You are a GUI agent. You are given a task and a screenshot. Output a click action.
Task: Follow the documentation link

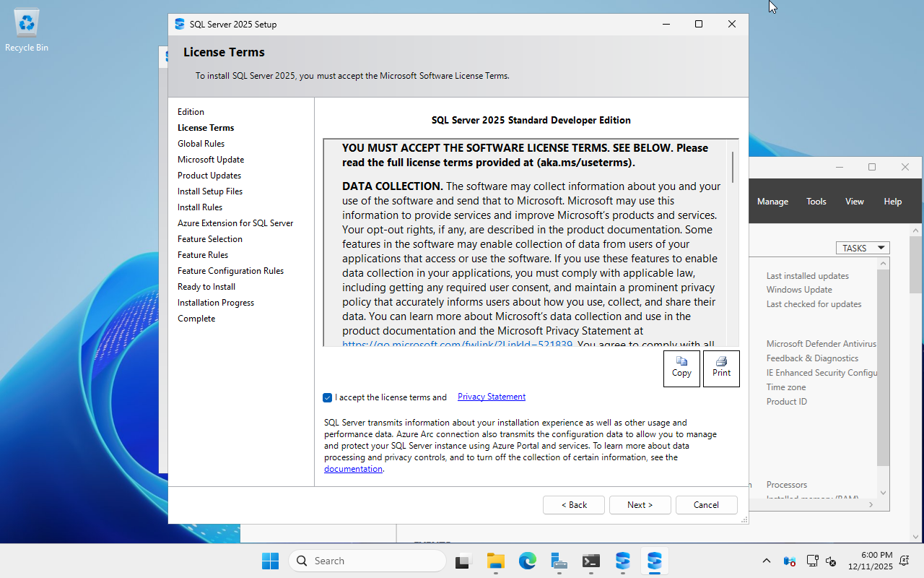[x=353, y=469]
